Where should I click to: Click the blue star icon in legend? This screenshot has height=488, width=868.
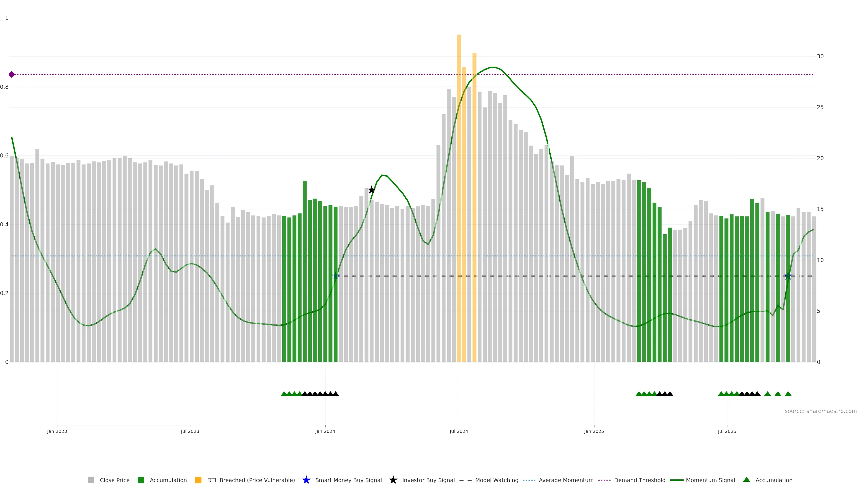pos(306,480)
